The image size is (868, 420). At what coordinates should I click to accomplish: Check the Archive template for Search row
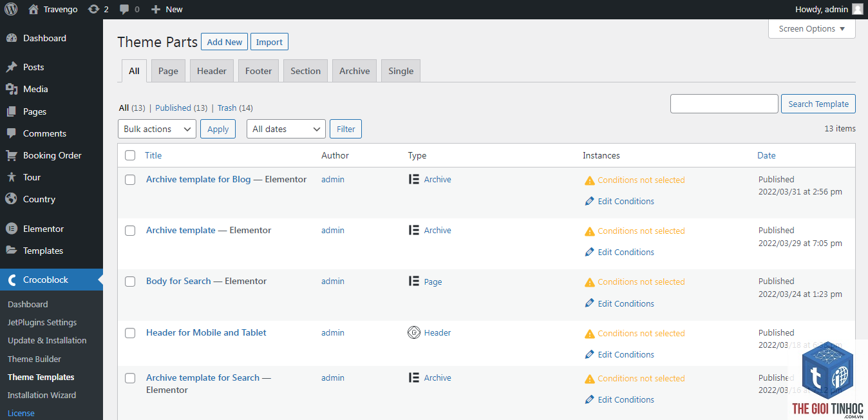coord(130,378)
